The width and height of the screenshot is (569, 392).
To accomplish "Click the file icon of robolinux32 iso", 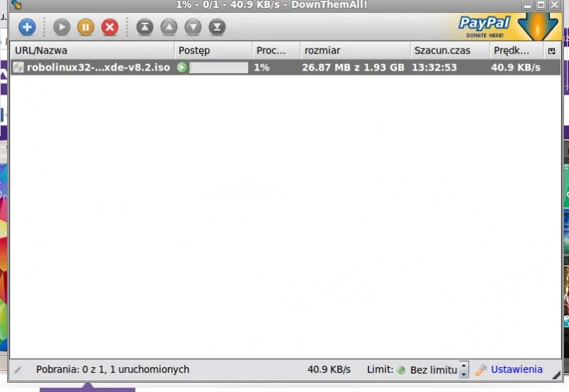I will [18, 68].
